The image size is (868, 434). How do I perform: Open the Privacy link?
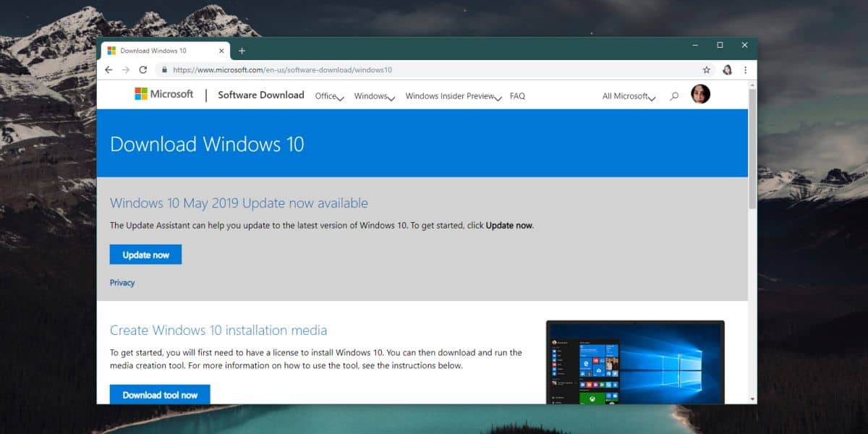click(x=122, y=282)
